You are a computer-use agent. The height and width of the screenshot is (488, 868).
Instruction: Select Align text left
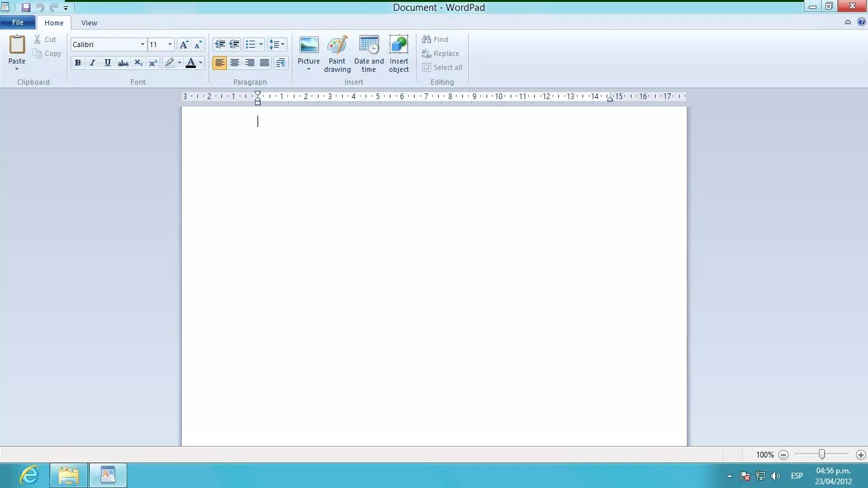point(219,63)
